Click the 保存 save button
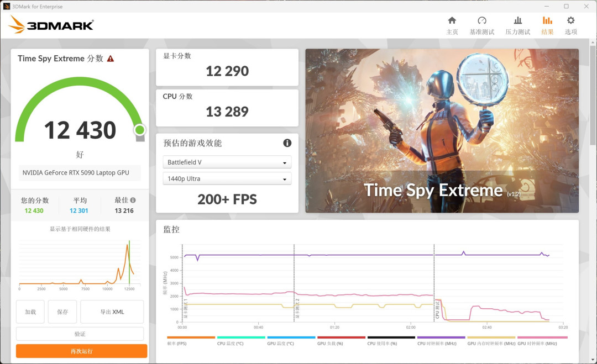 click(62, 312)
